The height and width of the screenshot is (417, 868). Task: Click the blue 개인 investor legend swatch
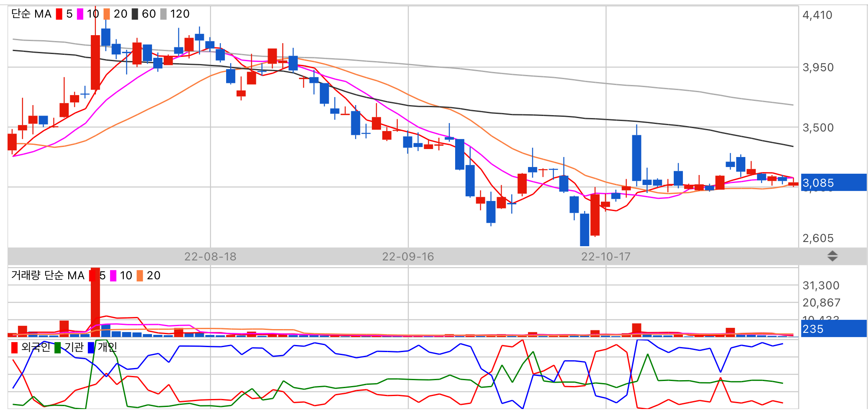91,347
